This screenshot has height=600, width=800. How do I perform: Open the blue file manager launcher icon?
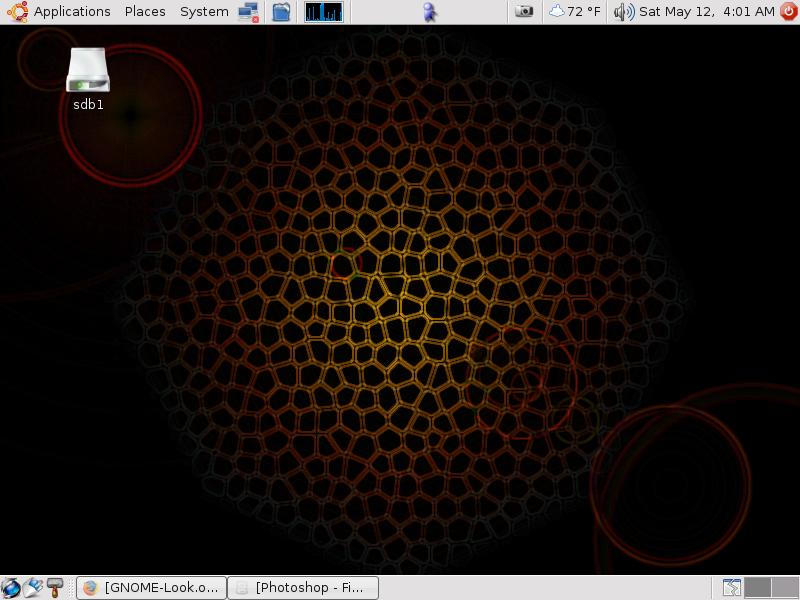[x=281, y=12]
